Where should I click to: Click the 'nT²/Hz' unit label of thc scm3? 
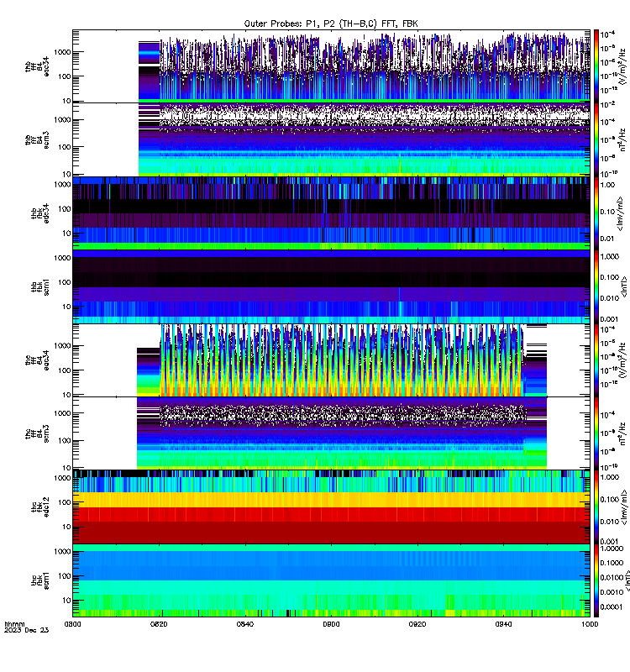tap(623, 433)
